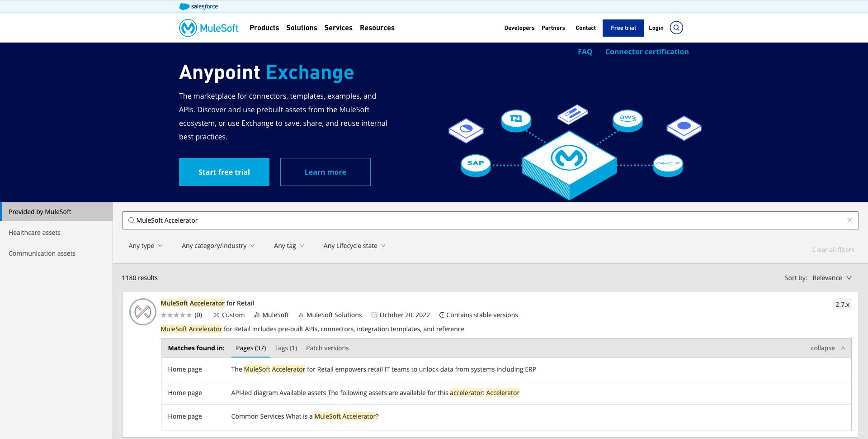The height and width of the screenshot is (439, 868).
Task: Switch to the Patch versions tab
Action: [x=327, y=348]
